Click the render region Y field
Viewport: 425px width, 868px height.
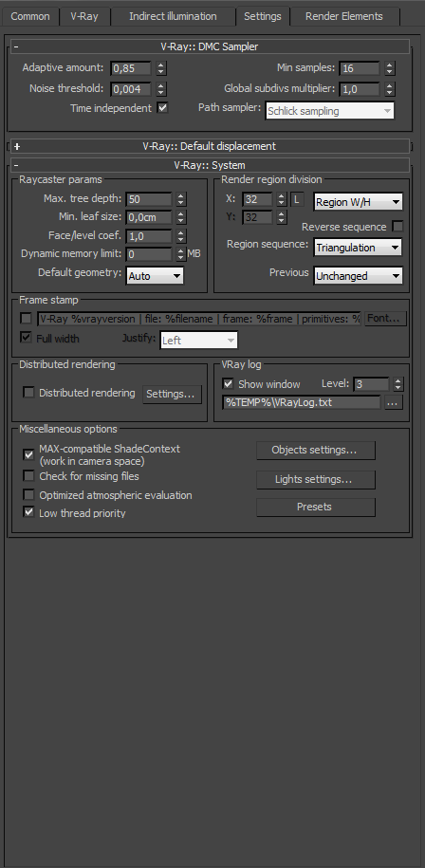[x=257, y=217]
